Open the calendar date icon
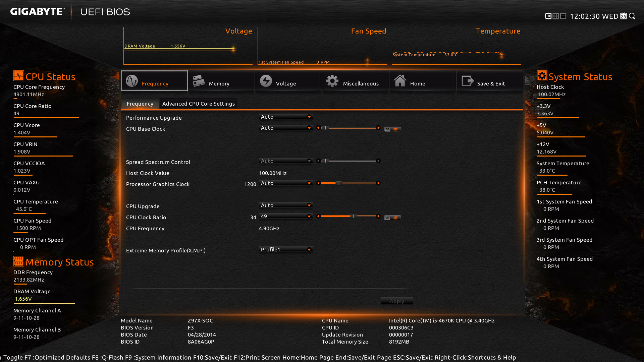Image resolution: width=644 pixels, height=362 pixels. (623, 16)
